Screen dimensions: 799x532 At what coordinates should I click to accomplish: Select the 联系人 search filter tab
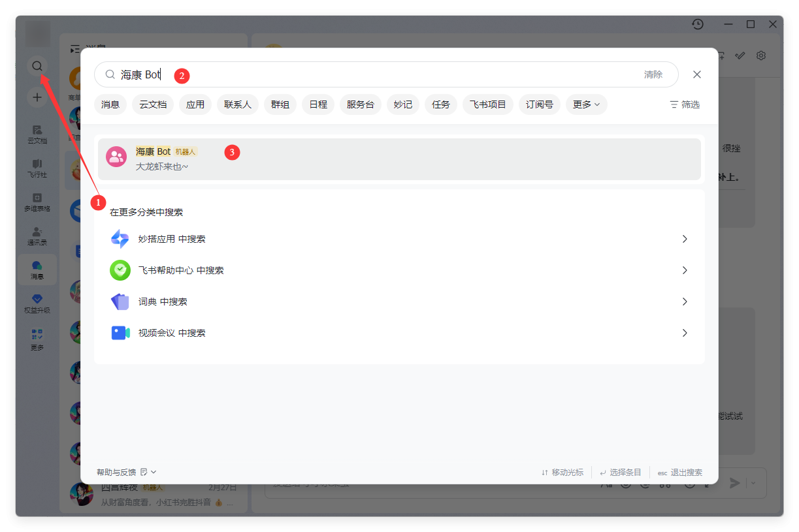tap(238, 104)
